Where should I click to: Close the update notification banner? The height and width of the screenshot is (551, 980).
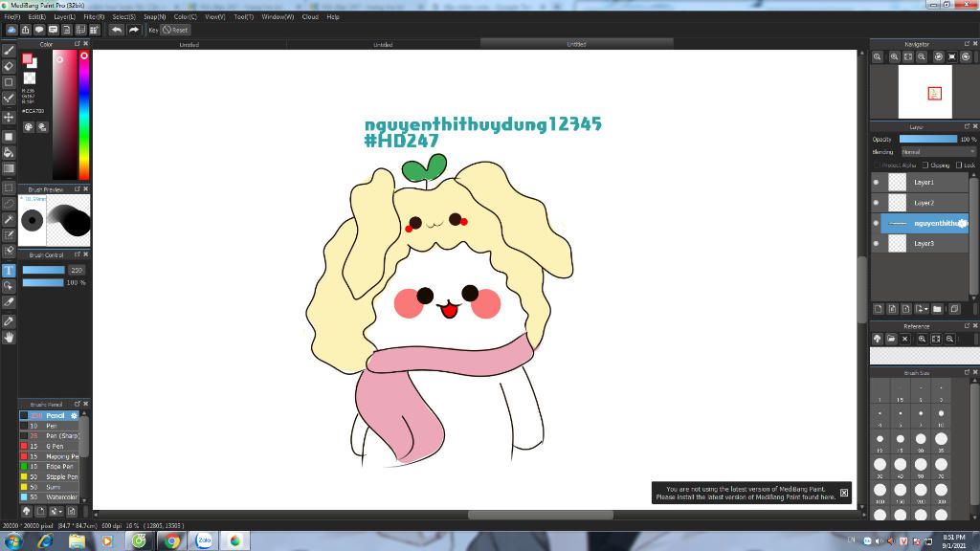[x=844, y=493]
